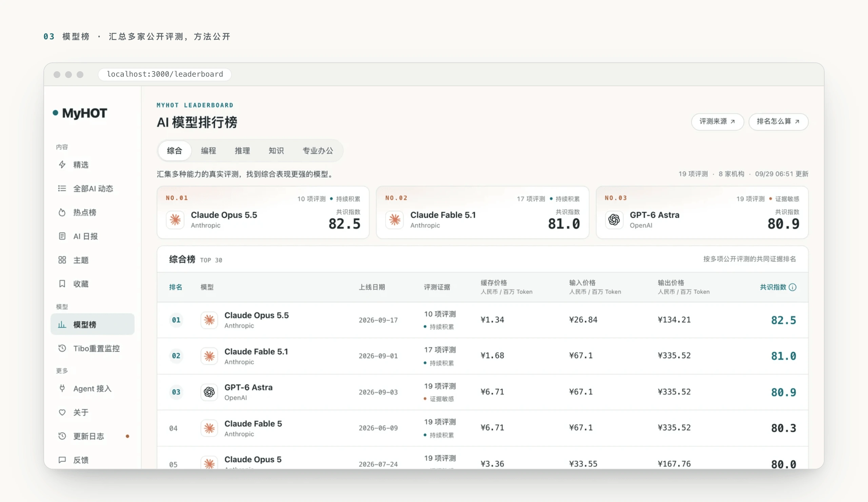The width and height of the screenshot is (868, 502).
Task: Click the document icon beside AI 日报
Action: point(62,236)
